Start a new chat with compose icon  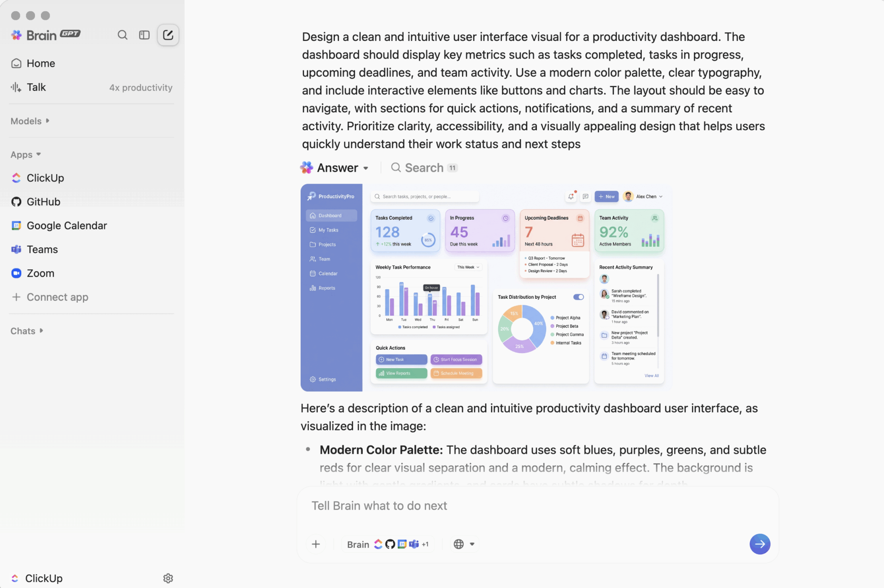pos(168,35)
